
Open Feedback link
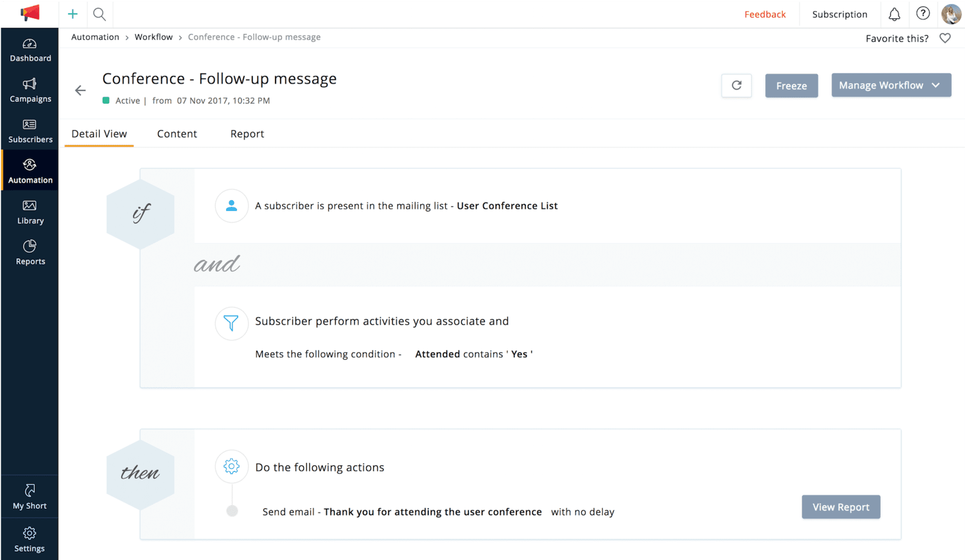pyautogui.click(x=765, y=14)
